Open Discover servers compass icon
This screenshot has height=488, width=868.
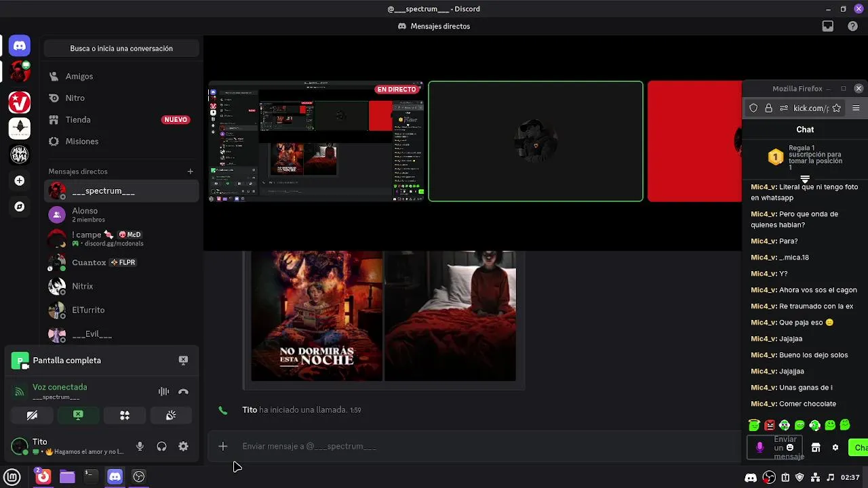(20, 207)
